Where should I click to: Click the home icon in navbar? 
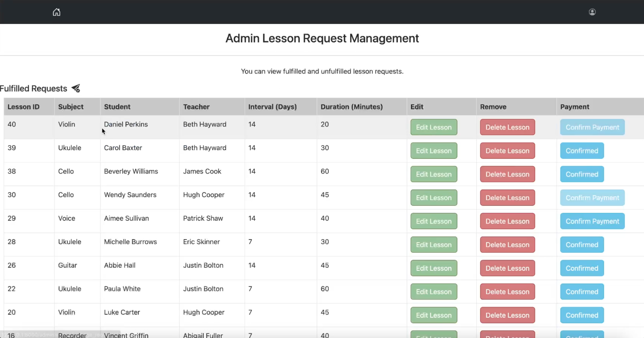click(57, 12)
